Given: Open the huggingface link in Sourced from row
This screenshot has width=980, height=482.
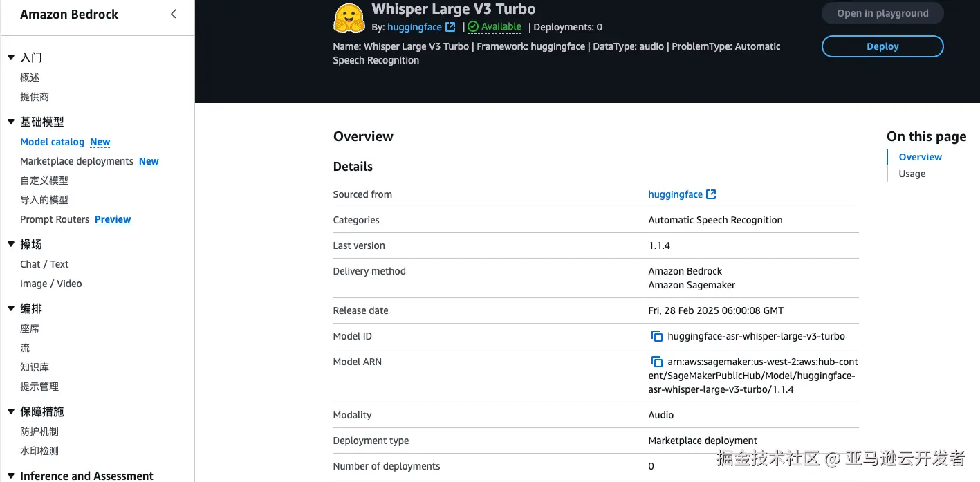Looking at the screenshot, I should 675,194.
